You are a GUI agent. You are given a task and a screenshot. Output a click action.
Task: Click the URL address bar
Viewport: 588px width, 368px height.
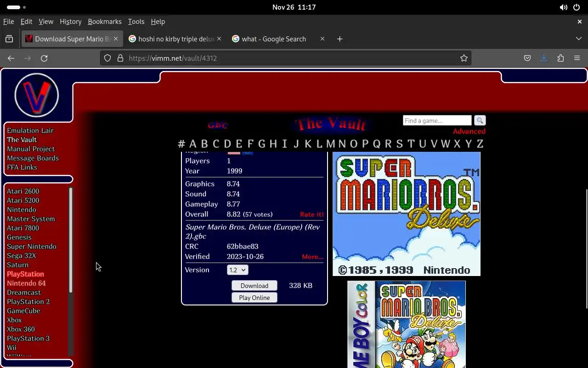(285, 58)
